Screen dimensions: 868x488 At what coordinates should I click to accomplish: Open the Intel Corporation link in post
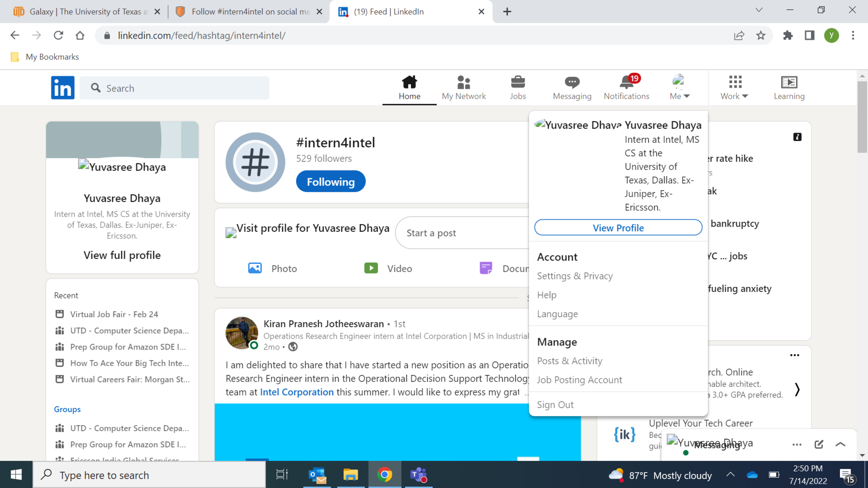pos(297,392)
